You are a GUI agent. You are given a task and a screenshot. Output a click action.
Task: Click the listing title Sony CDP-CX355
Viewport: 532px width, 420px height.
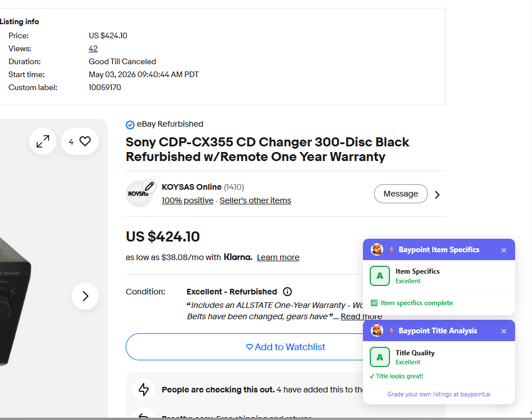267,149
